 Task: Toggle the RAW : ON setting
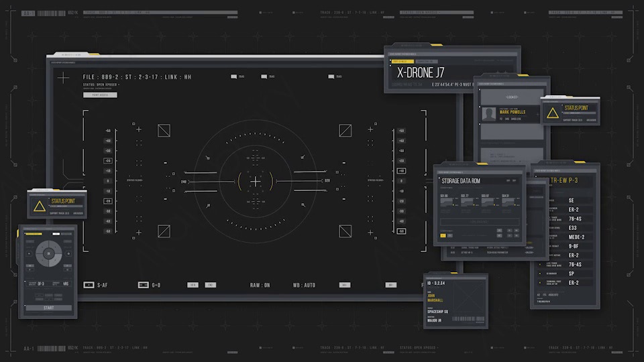260,285
